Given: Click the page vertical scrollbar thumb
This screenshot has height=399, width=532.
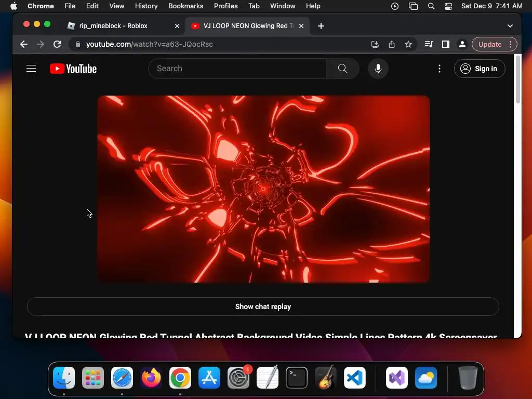Looking at the screenshot, I should pyautogui.click(x=518, y=79).
